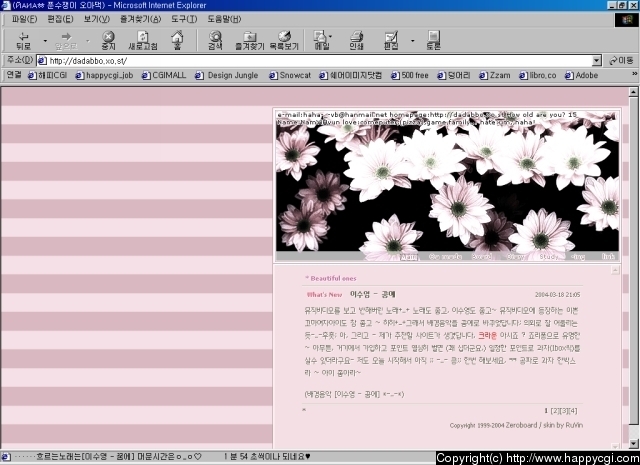Viewport: 640px width, 465px height.
Task: Click the flower banner image
Action: coord(447,185)
